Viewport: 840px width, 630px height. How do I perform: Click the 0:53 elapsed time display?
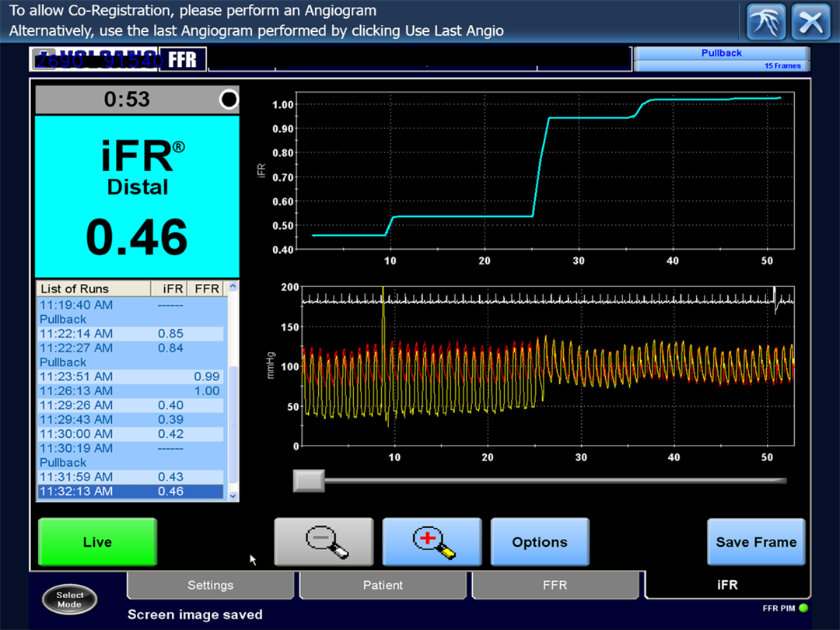click(127, 100)
